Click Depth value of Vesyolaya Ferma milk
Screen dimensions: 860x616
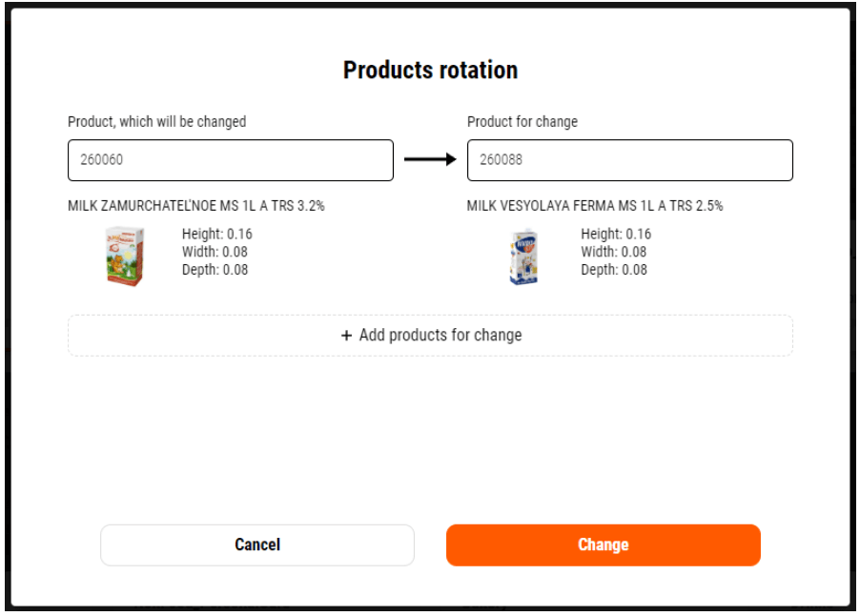(x=637, y=270)
